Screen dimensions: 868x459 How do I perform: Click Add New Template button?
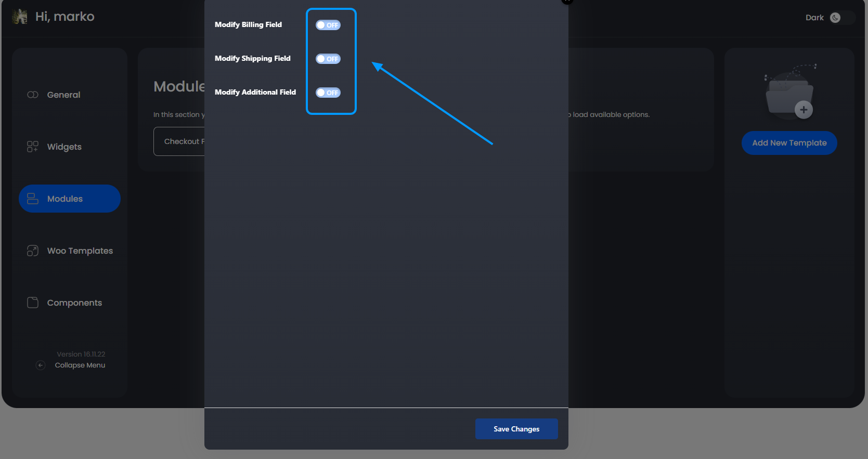tap(789, 143)
